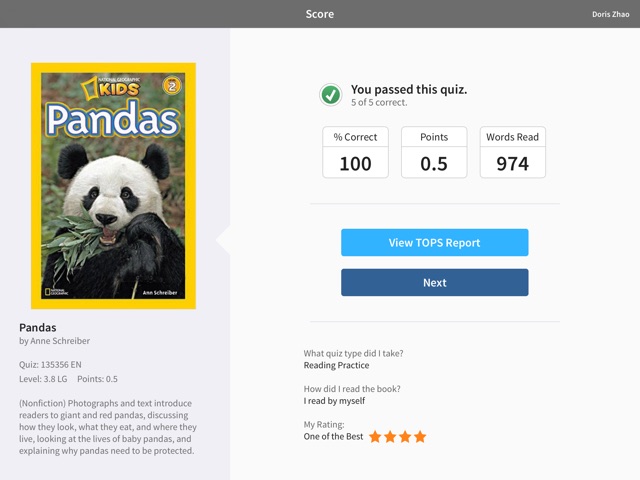Click the Score header title
The image size is (640, 480).
coord(320,14)
